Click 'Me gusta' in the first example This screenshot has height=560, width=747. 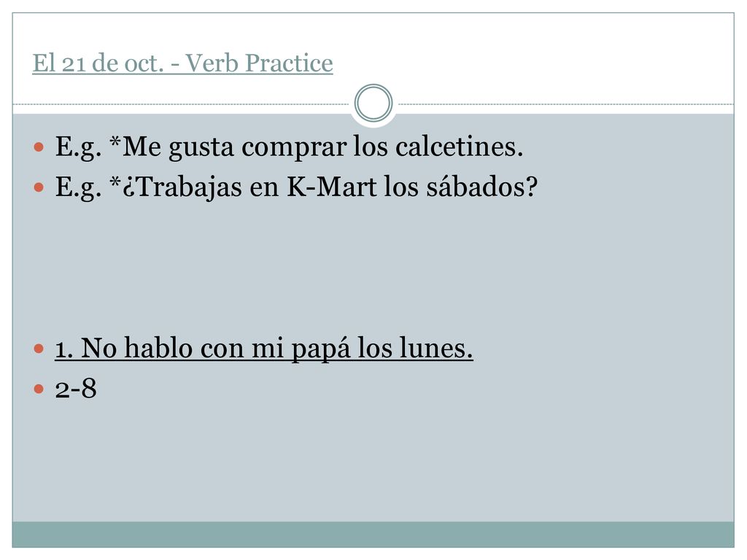tap(178, 147)
